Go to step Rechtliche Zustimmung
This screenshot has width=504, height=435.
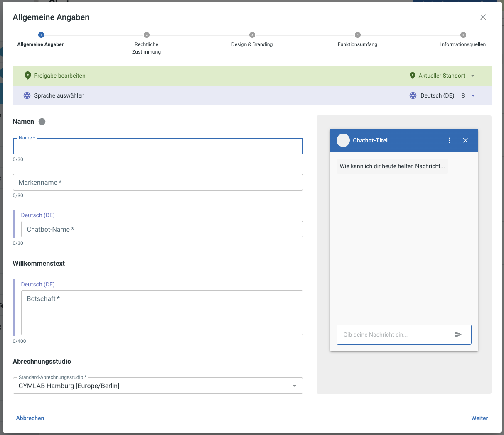(x=146, y=44)
